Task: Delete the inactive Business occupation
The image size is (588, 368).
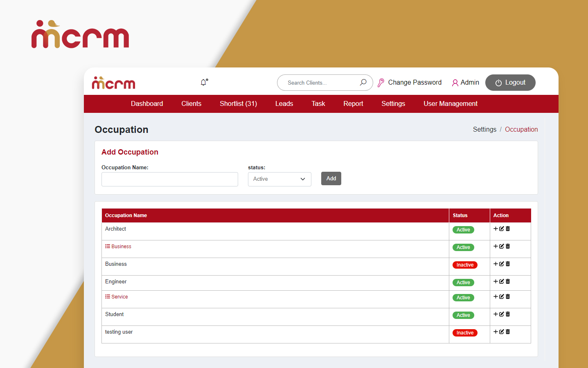Action: tap(508, 264)
